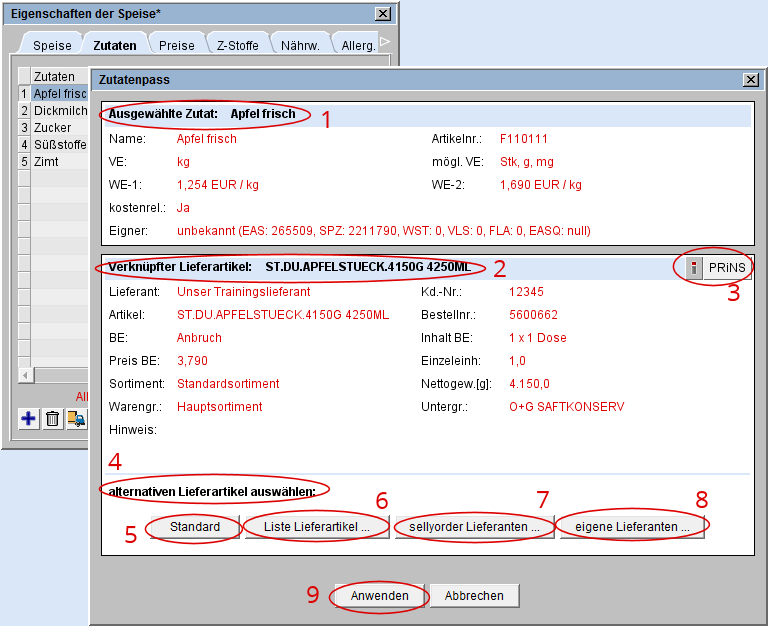
Task: Close the Eigenschaften der Speise window
Action: (382, 13)
